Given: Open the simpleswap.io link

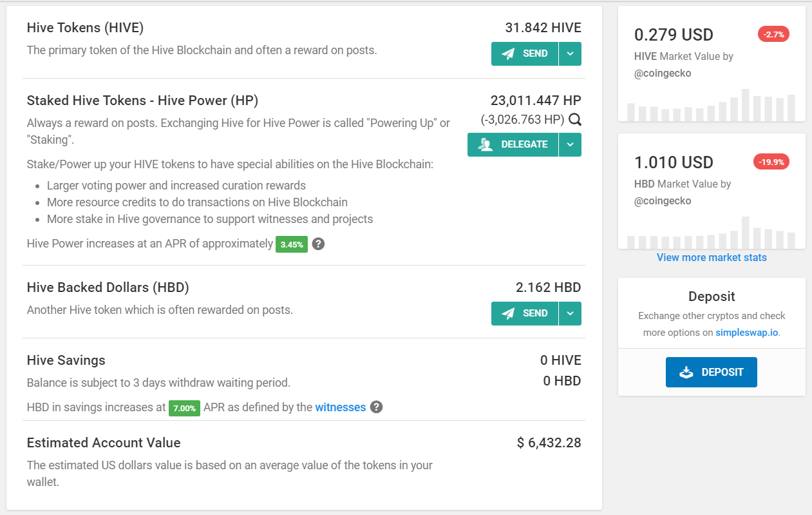Looking at the screenshot, I should (747, 333).
